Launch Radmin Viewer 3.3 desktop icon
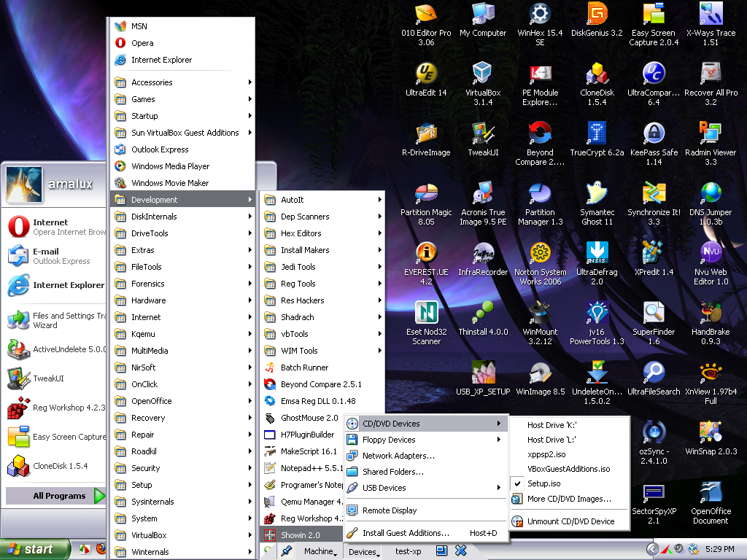 click(711, 144)
